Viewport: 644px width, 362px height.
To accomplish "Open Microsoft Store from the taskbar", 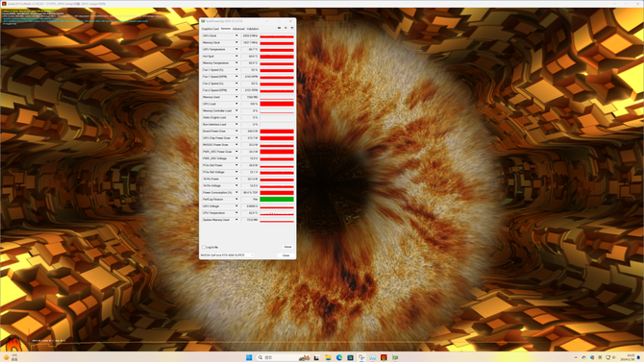I will point(350,357).
